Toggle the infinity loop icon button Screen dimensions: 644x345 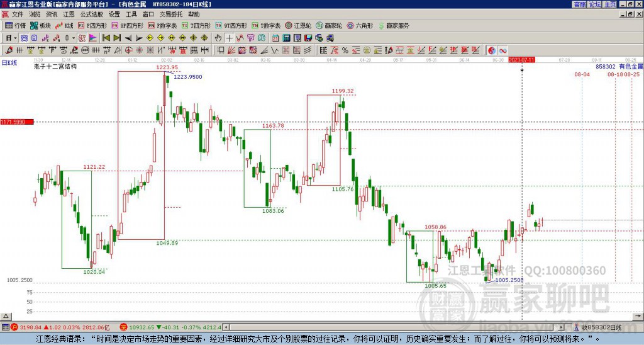coord(503,50)
